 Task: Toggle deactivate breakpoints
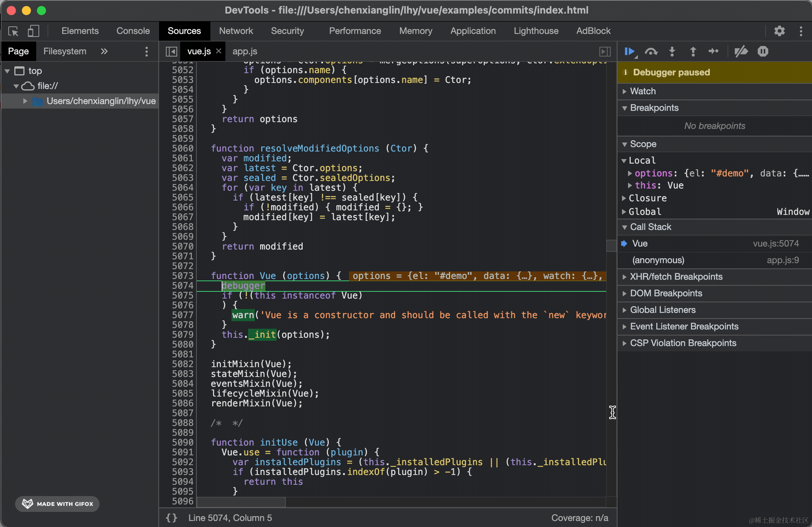click(x=740, y=51)
